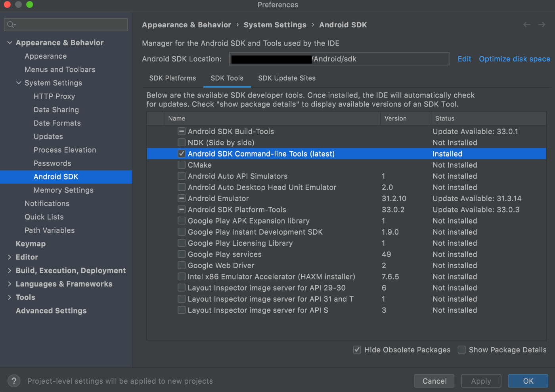Click the Android SDK Location field
Screen dimensions: 555x392
[x=339, y=59]
